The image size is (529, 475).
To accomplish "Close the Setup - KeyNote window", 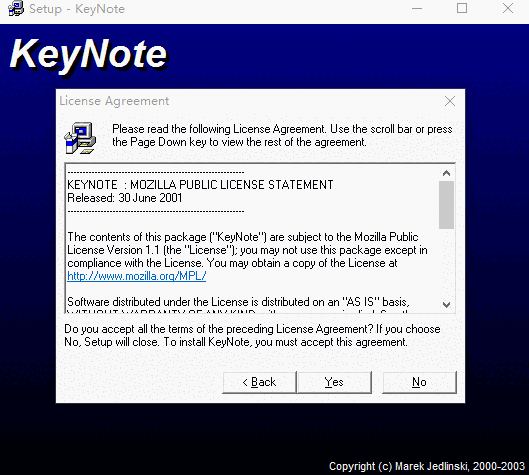I will (507, 8).
